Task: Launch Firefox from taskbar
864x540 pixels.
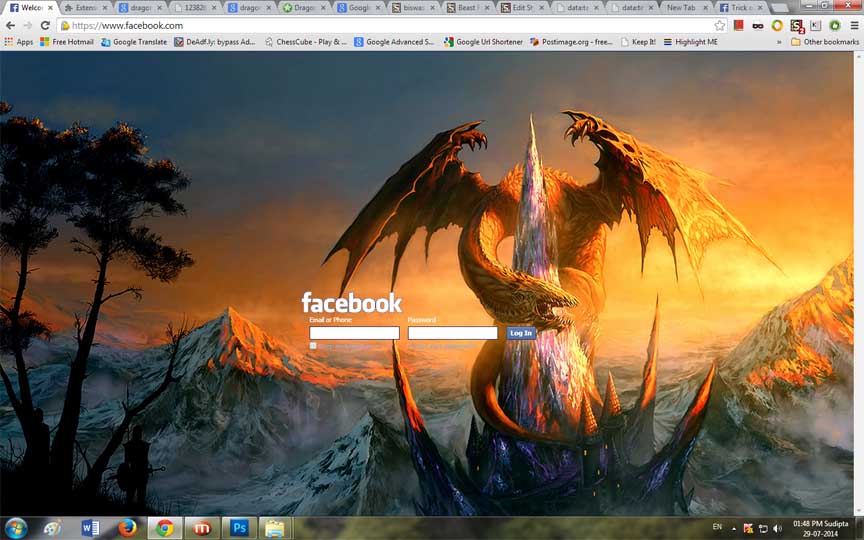Action: [x=127, y=528]
